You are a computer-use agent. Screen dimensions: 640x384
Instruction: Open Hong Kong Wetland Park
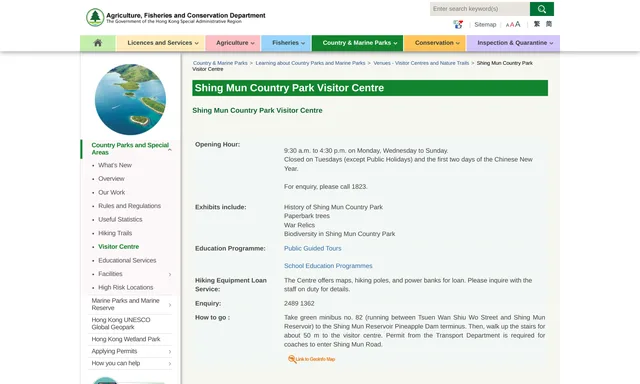click(126, 339)
